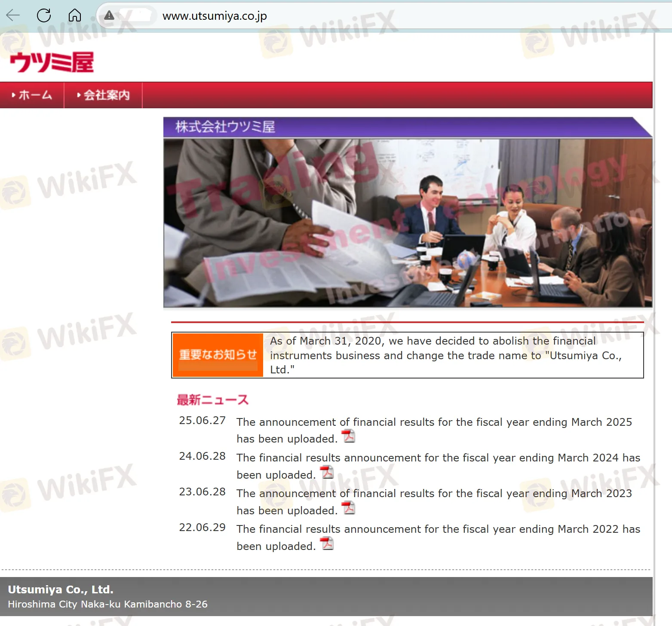The width and height of the screenshot is (672, 626).
Task: Click the not-secure warning icon
Action: click(109, 16)
